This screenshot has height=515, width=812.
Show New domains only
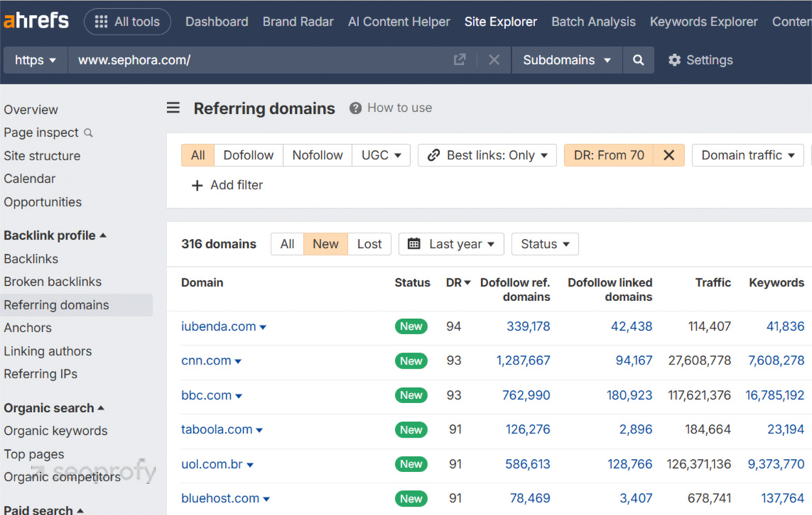[325, 244]
